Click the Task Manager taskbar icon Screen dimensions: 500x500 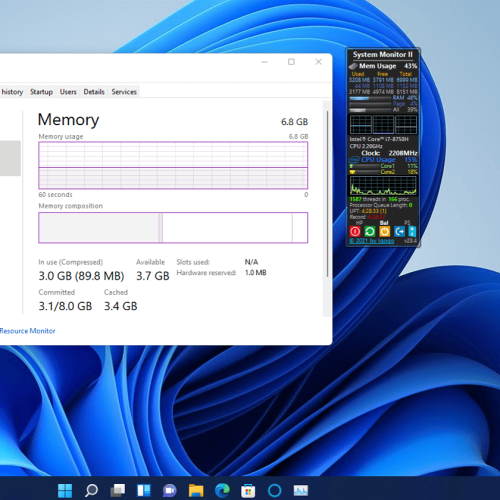(301, 490)
